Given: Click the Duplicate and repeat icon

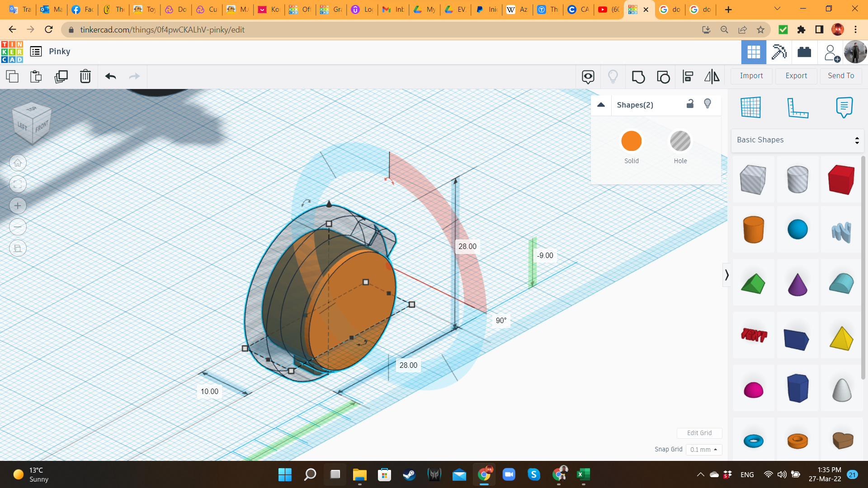Looking at the screenshot, I should pos(61,76).
